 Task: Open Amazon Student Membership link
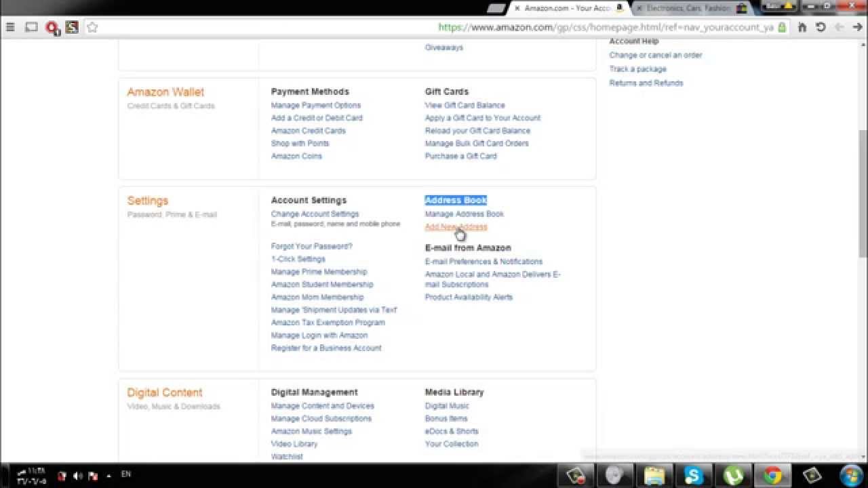click(x=322, y=285)
